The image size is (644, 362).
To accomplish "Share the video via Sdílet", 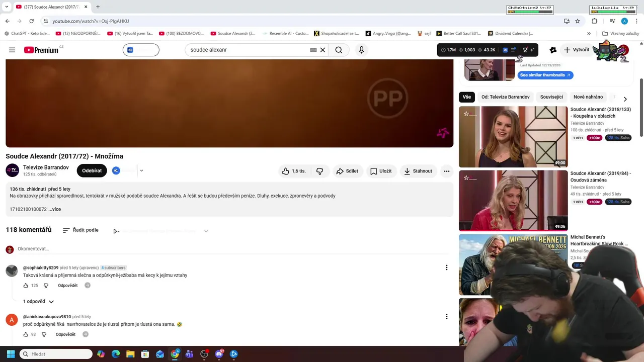I will [347, 171].
